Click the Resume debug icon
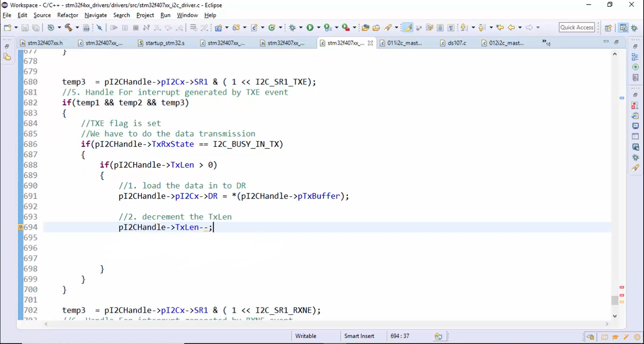The width and height of the screenshot is (644, 344). (x=114, y=28)
